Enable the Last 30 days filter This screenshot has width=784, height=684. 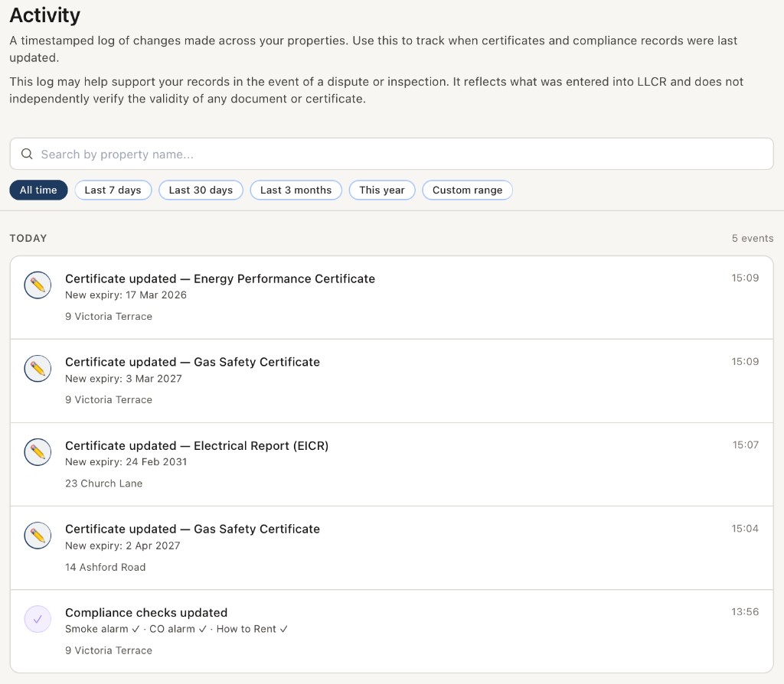click(x=201, y=190)
